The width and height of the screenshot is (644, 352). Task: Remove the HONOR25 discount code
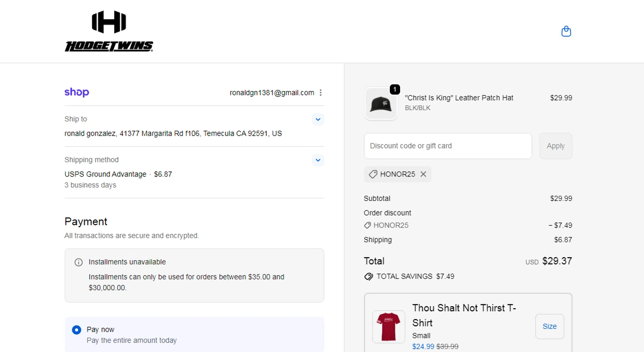tap(423, 174)
